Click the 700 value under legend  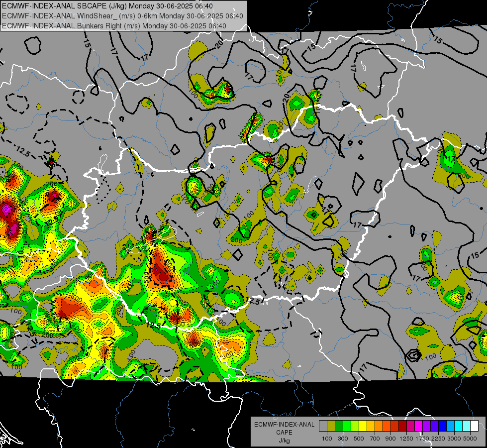[x=375, y=439]
